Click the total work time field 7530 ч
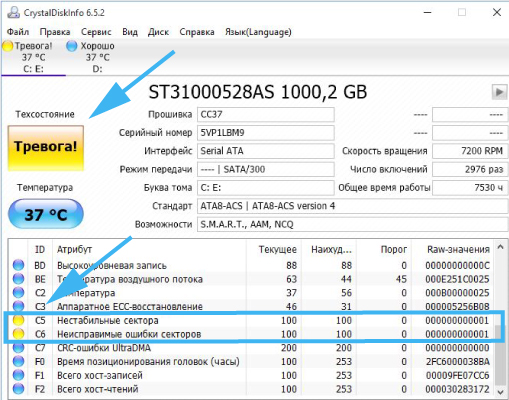This screenshot has width=509, height=400. coord(470,188)
